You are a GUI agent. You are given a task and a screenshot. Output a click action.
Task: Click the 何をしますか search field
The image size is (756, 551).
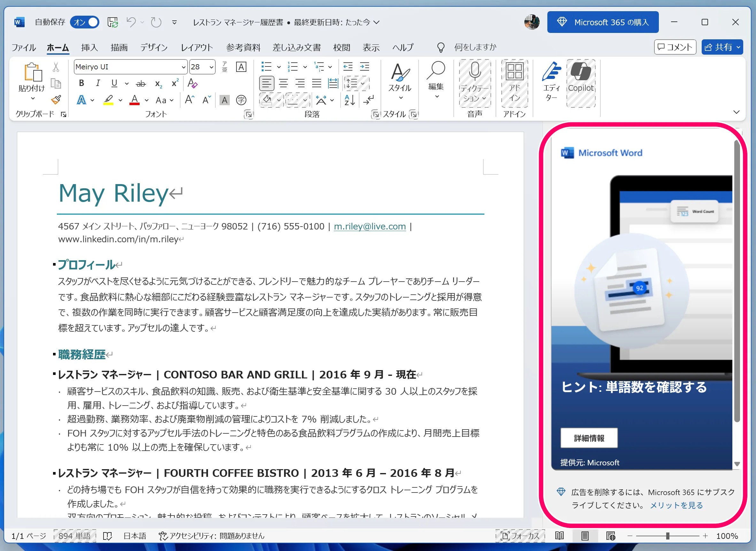tap(475, 47)
